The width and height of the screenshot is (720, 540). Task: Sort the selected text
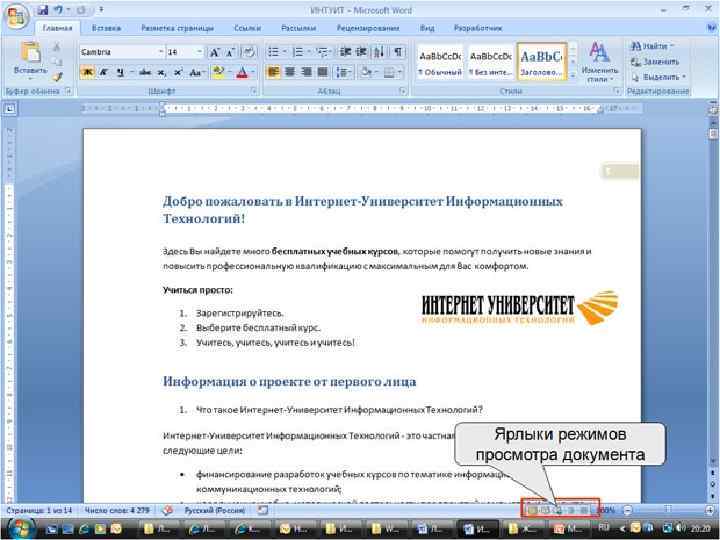tap(379, 52)
